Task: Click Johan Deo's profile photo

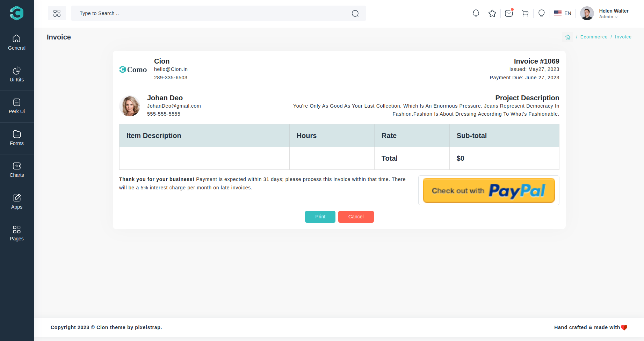Action: [x=130, y=106]
